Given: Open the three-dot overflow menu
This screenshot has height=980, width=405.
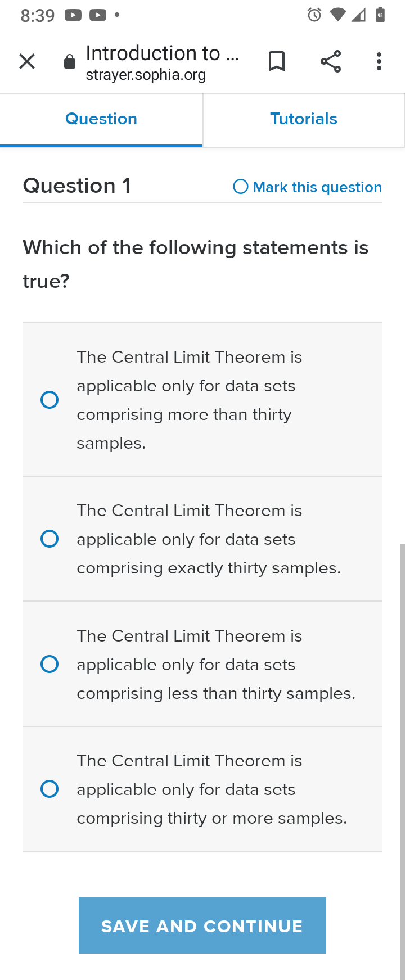Looking at the screenshot, I should click(379, 61).
